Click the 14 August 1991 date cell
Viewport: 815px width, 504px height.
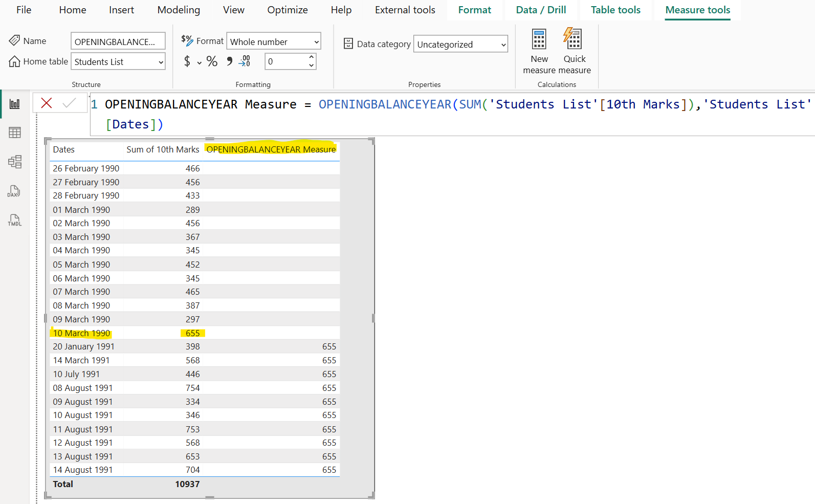(83, 470)
